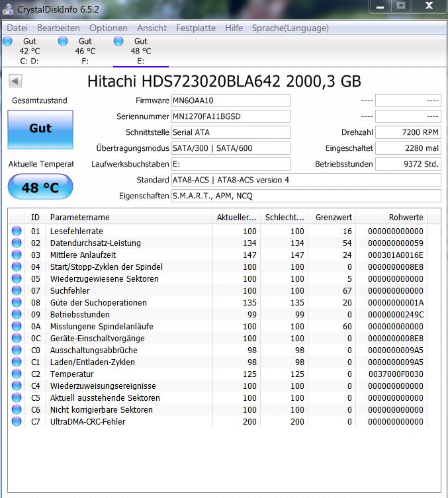This screenshot has width=448, height=498.
Task: Click the Seriennummer field
Action: (x=231, y=116)
